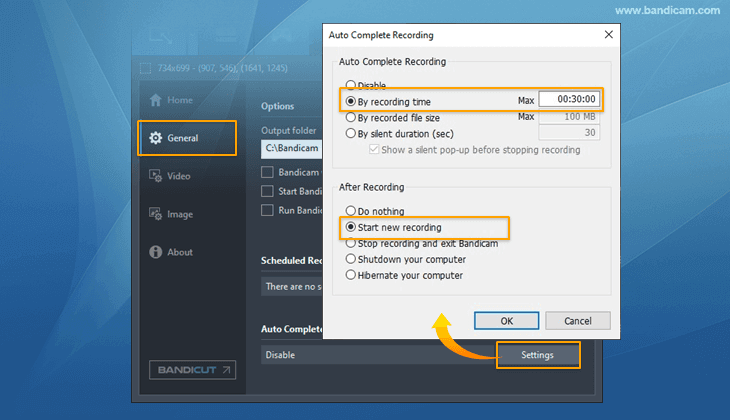The height and width of the screenshot is (420, 730).
Task: Click the Home house icon
Action: (155, 100)
